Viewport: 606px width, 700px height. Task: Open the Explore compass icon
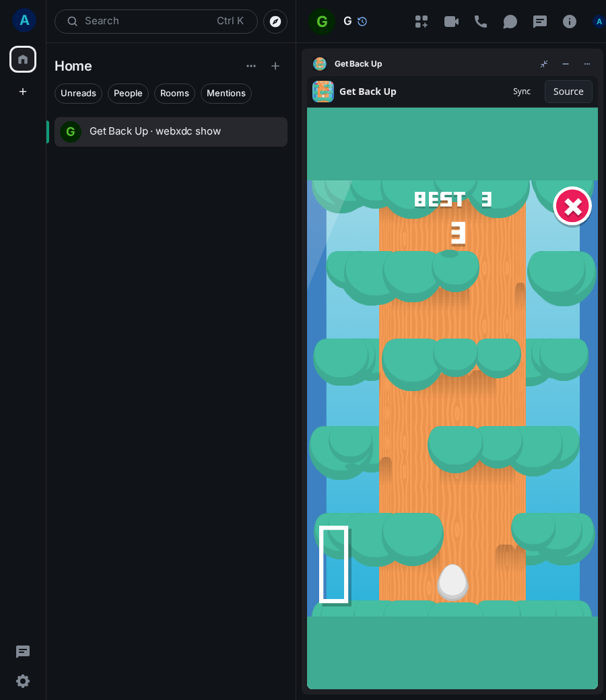tap(275, 22)
